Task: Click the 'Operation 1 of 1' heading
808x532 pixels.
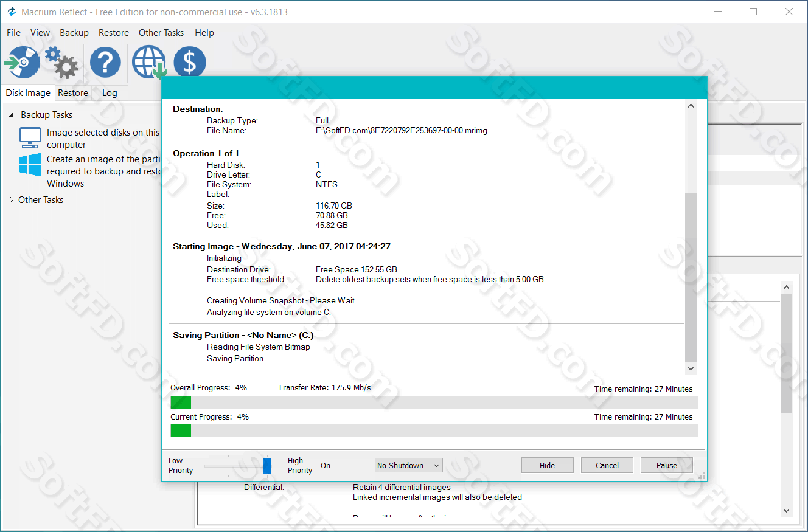Action: coord(206,153)
